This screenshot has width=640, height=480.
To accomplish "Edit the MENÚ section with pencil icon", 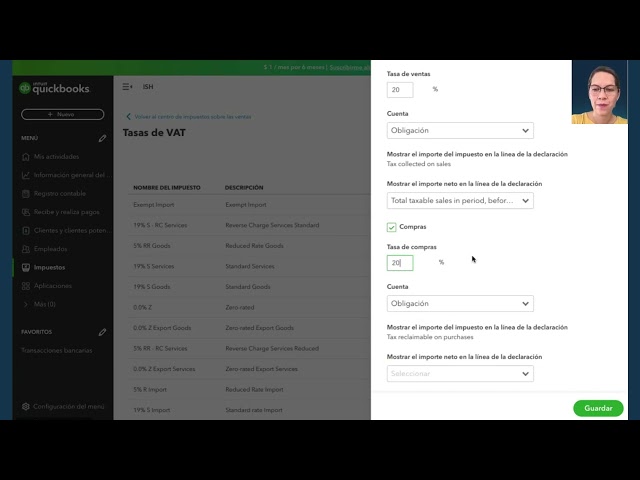I will tap(102, 138).
